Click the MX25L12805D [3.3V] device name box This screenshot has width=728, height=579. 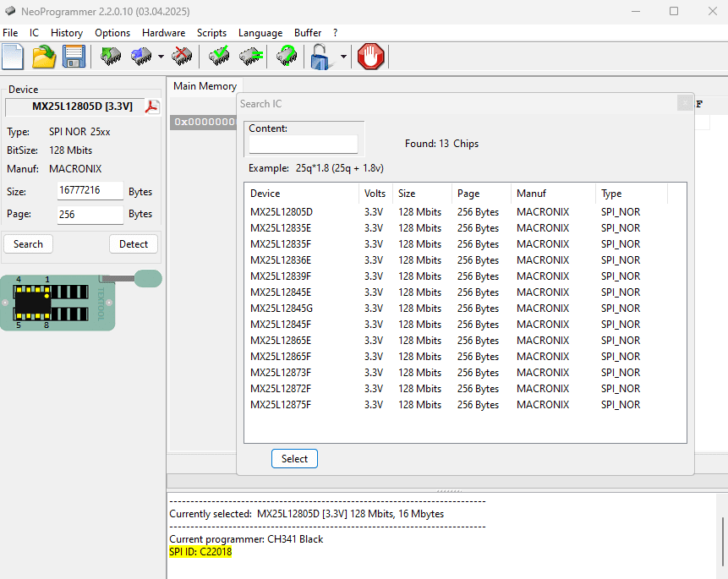tap(74, 107)
